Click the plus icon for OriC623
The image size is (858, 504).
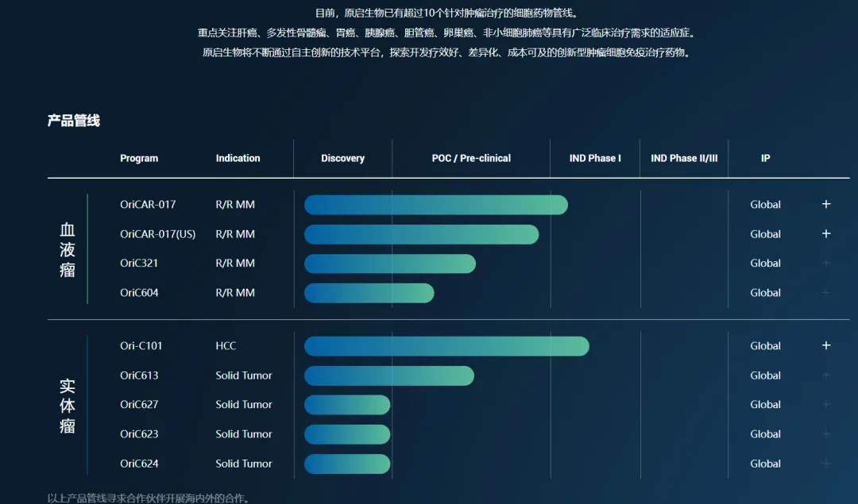pyautogui.click(x=826, y=434)
